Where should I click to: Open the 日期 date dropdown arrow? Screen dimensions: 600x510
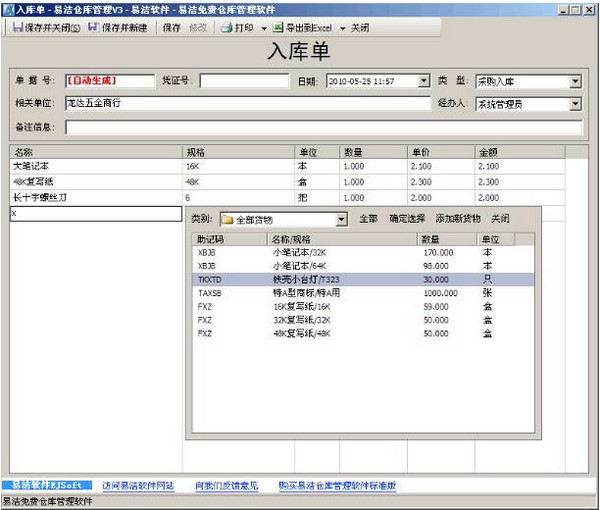[423, 81]
